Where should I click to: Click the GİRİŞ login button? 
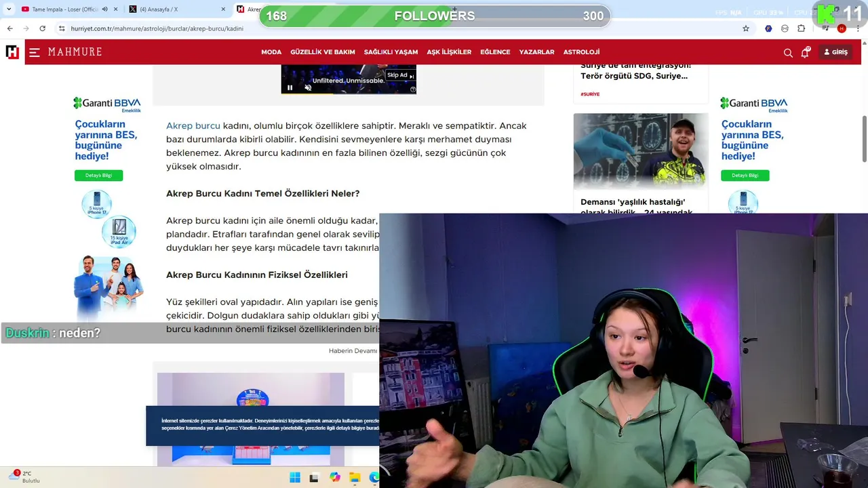tap(835, 52)
